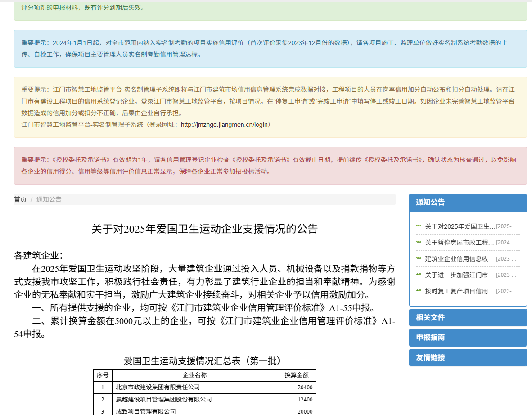
Task: Click sprout icon beside 关于进一步加强江门市 notice
Action: [x=419, y=275]
